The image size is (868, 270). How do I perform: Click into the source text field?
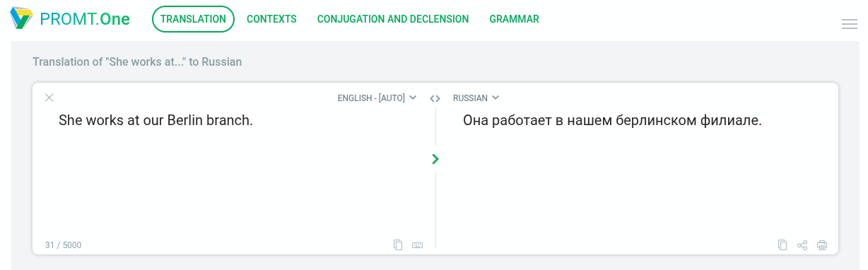pyautogui.click(x=234, y=170)
